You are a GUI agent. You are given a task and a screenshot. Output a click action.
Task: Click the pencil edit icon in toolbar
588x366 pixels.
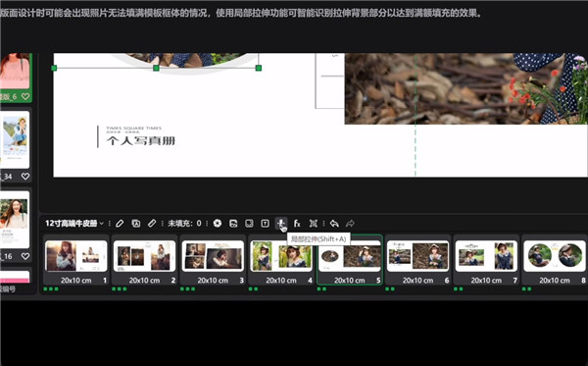[x=120, y=224]
